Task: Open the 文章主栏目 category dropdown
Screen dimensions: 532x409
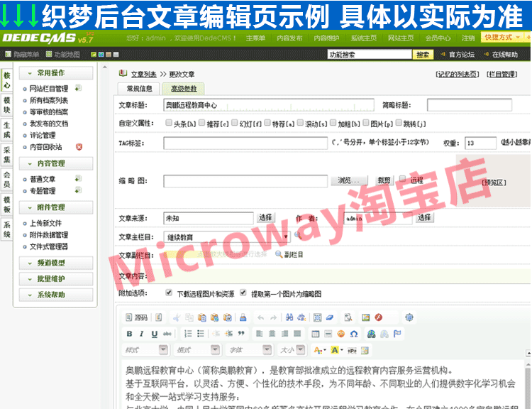Action: tap(227, 236)
